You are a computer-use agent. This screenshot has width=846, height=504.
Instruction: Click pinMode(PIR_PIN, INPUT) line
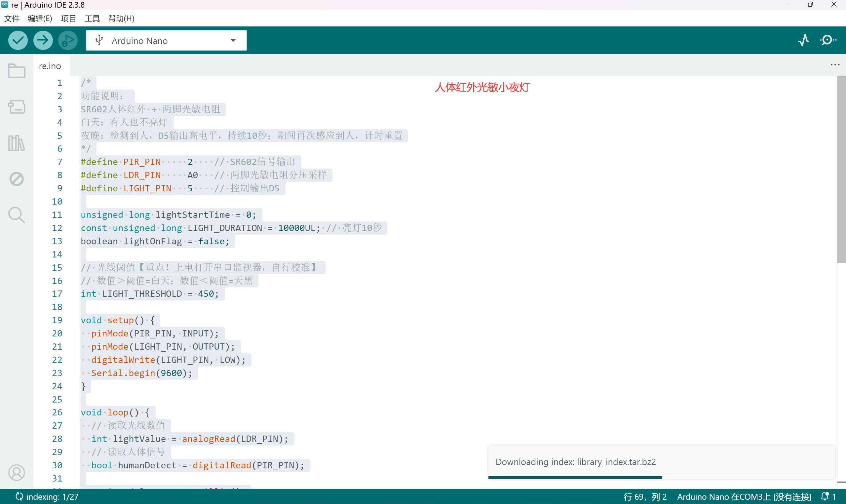(155, 334)
